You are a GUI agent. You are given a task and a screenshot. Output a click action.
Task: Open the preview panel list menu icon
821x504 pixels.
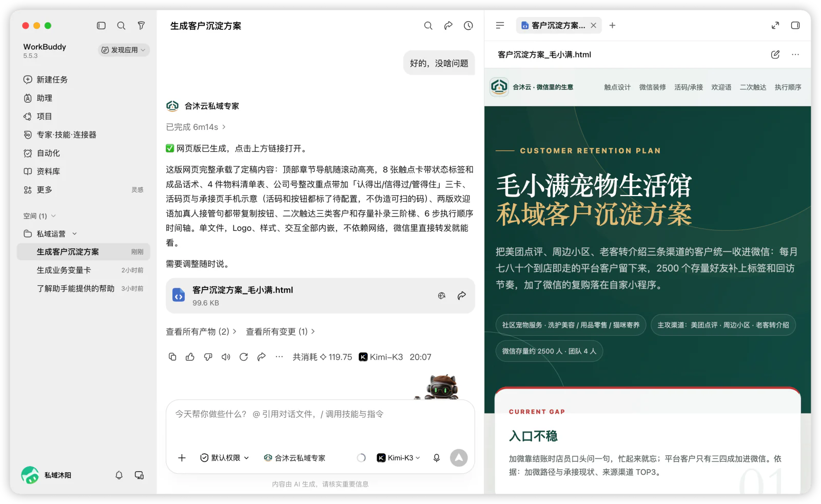click(x=500, y=25)
